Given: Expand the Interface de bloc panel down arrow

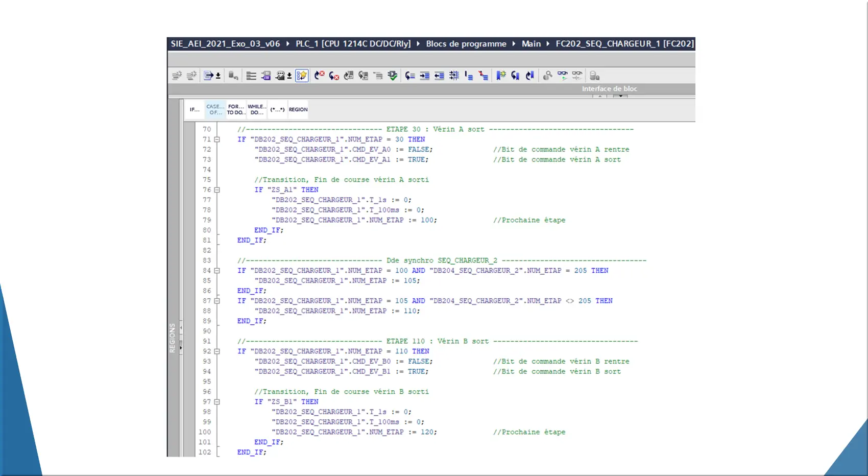Looking at the screenshot, I should 620,96.
